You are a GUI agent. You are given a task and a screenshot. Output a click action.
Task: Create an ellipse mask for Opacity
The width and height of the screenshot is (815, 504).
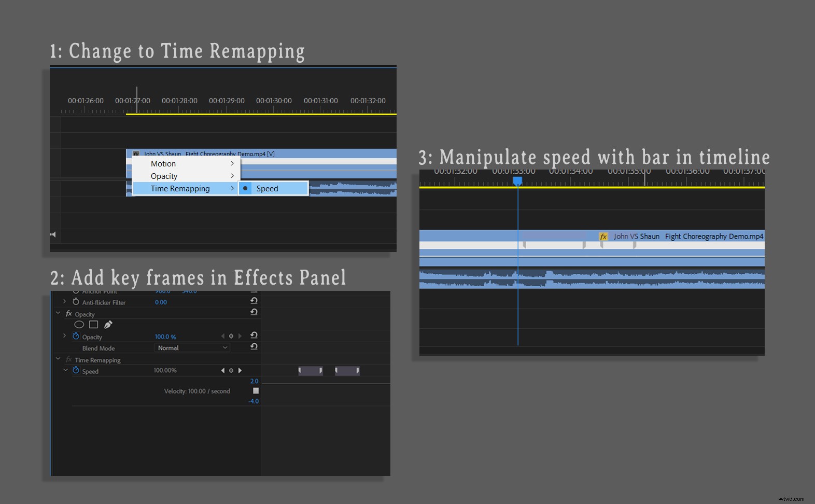tap(79, 325)
